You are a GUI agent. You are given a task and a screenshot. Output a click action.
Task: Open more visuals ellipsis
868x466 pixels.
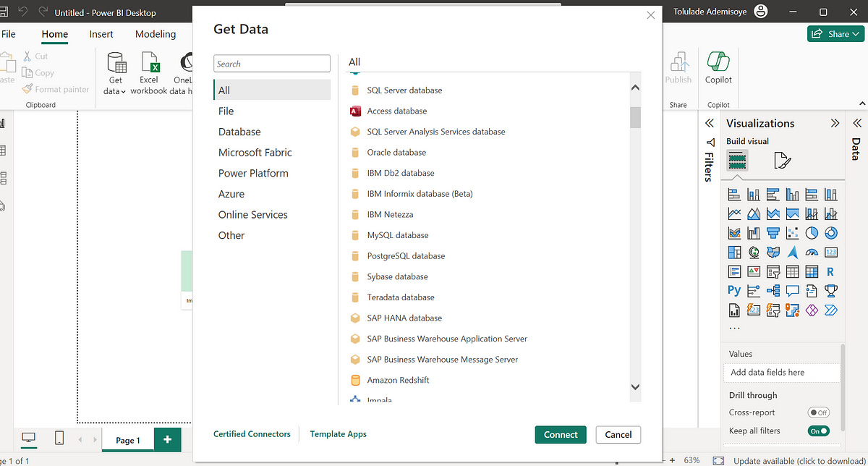click(734, 329)
